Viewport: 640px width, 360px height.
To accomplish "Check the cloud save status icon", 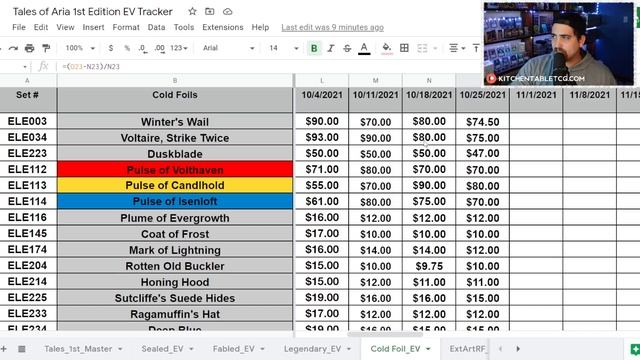I will coord(227,11).
